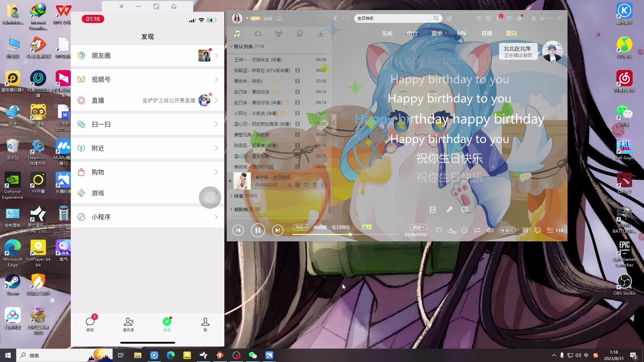The height and width of the screenshot is (362, 644).
Task: Switch to the 歌单 tab
Action: [x=437, y=34]
